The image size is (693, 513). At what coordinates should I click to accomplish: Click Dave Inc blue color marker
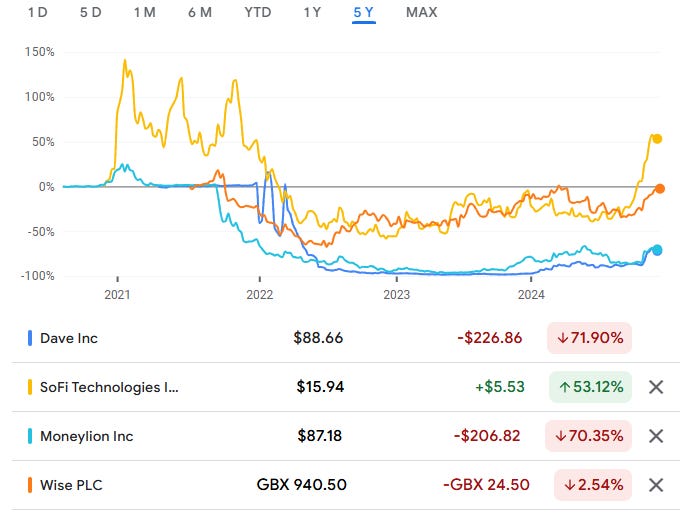click(x=30, y=338)
